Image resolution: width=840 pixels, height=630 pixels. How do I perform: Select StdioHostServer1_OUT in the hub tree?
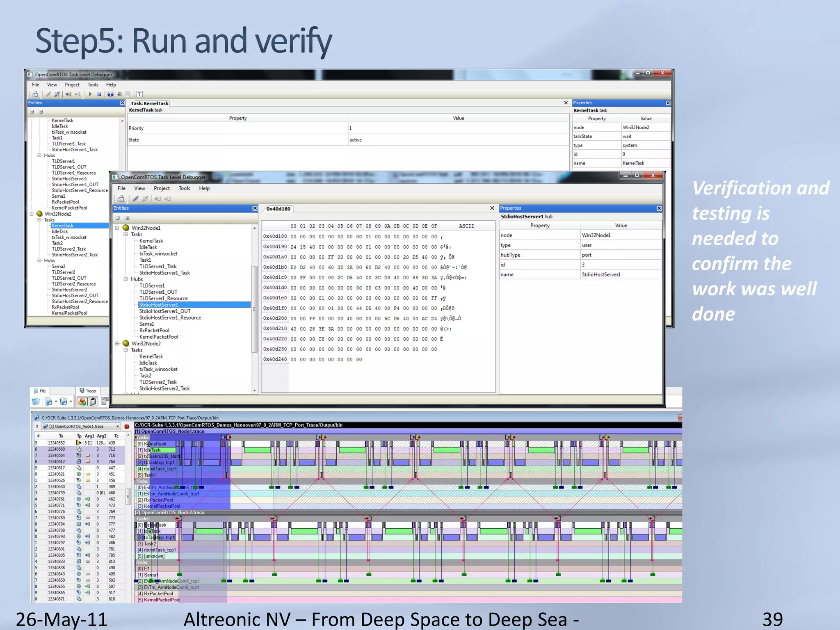[x=165, y=311]
